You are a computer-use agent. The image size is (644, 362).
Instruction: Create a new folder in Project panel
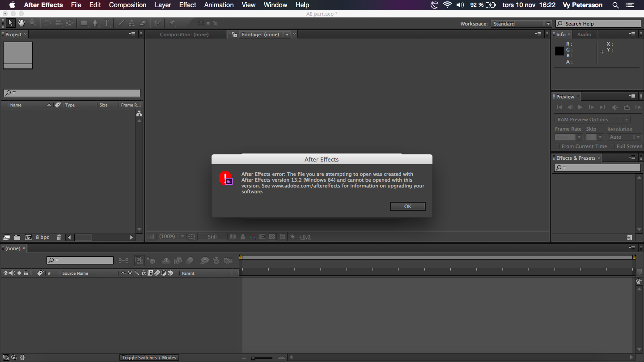click(x=17, y=238)
